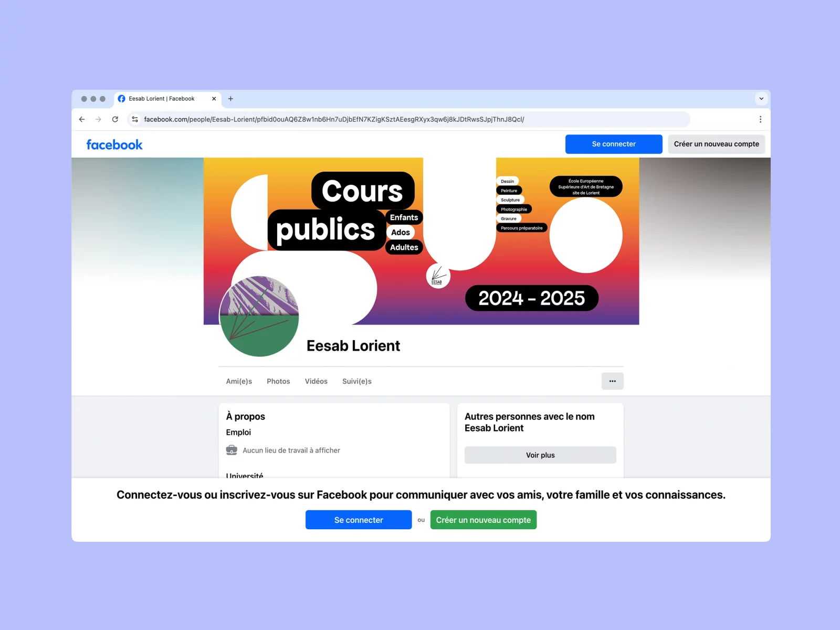This screenshot has width=840, height=630.
Task: Click green Créer un nouveau compte button
Action: [483, 520]
